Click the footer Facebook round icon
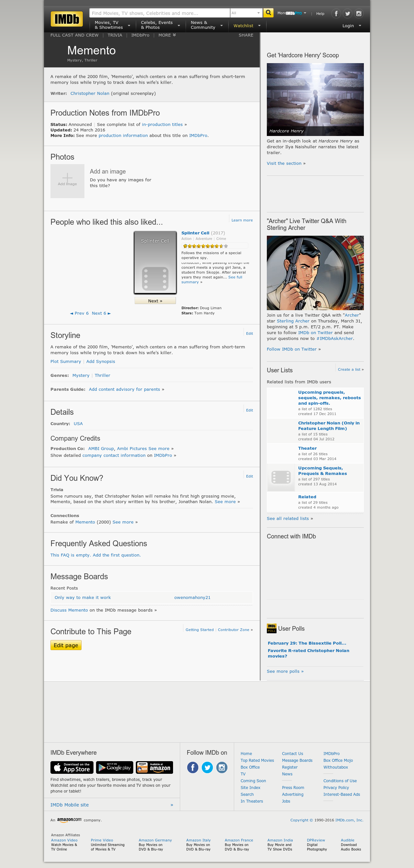The width and height of the screenshot is (414, 868). click(192, 767)
